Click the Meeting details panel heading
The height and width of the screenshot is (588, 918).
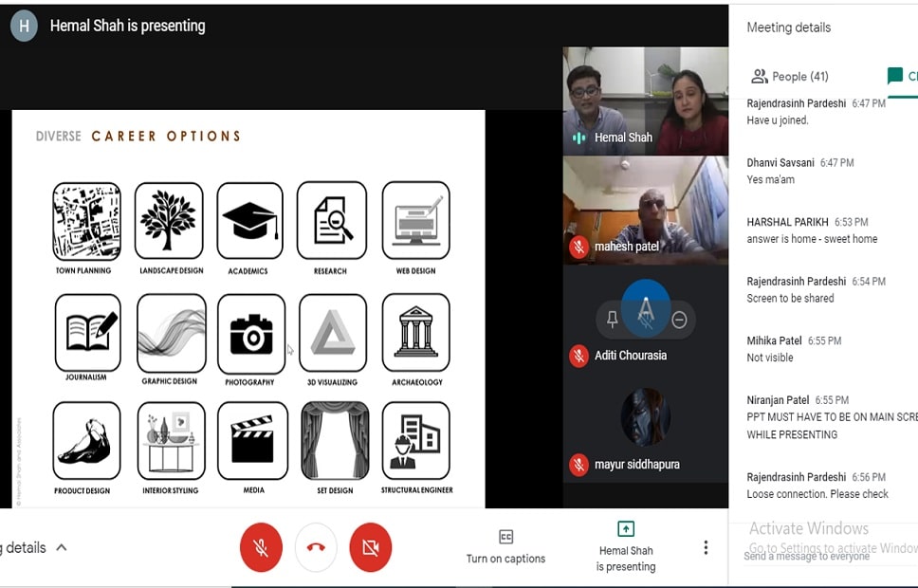[x=788, y=28]
